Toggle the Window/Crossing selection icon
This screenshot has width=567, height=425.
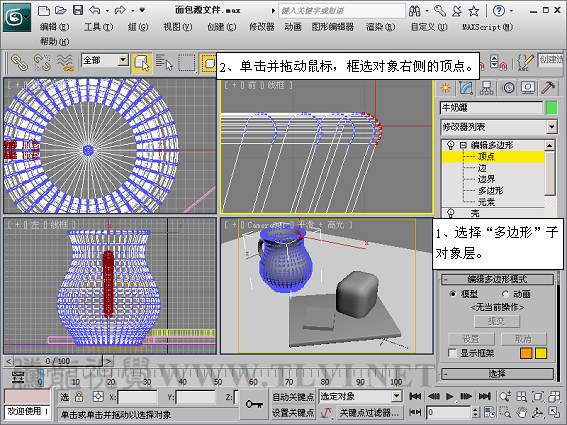pos(208,63)
